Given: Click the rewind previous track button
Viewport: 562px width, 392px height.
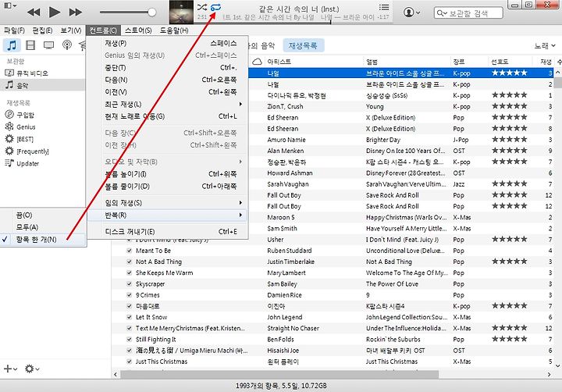Looking at the screenshot, I should [x=34, y=12].
